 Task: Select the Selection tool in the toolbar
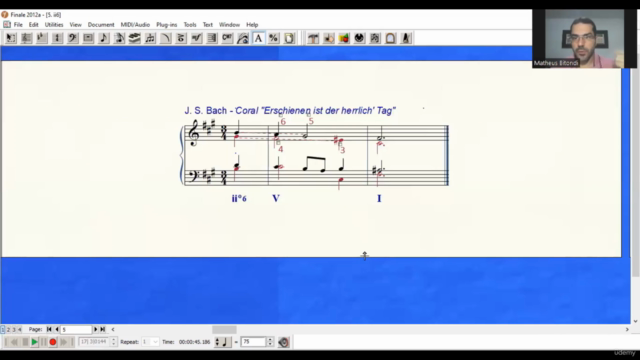pos(11,38)
